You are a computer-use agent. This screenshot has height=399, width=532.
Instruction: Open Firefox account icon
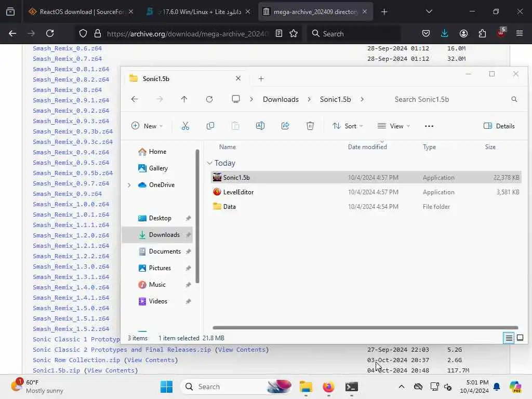tap(463, 33)
